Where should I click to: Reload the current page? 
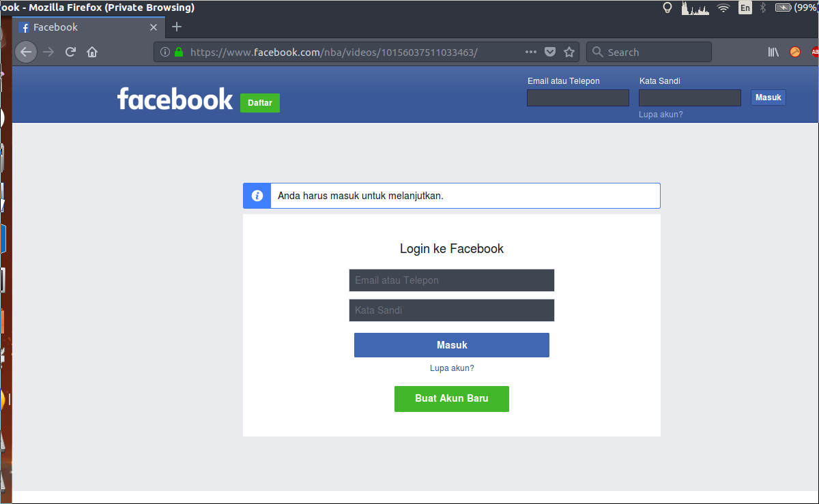coord(70,52)
